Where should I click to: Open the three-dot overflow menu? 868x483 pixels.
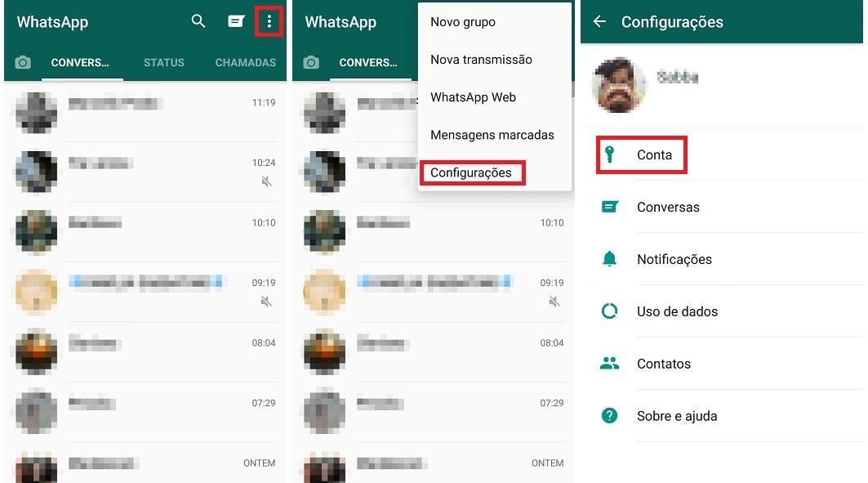tap(269, 22)
